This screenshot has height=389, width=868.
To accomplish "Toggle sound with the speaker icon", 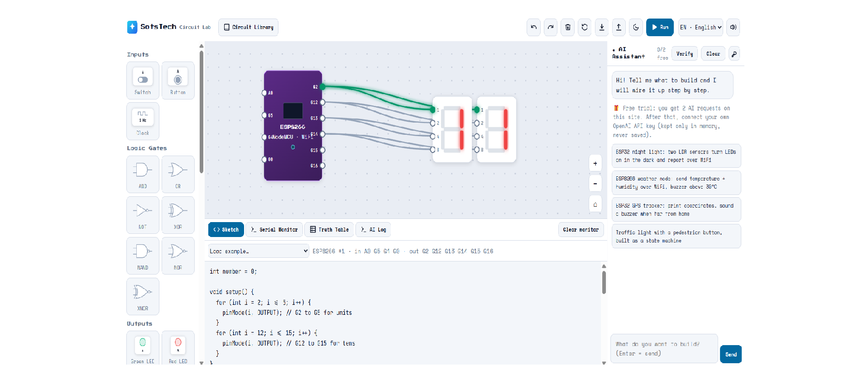I will [x=733, y=27].
